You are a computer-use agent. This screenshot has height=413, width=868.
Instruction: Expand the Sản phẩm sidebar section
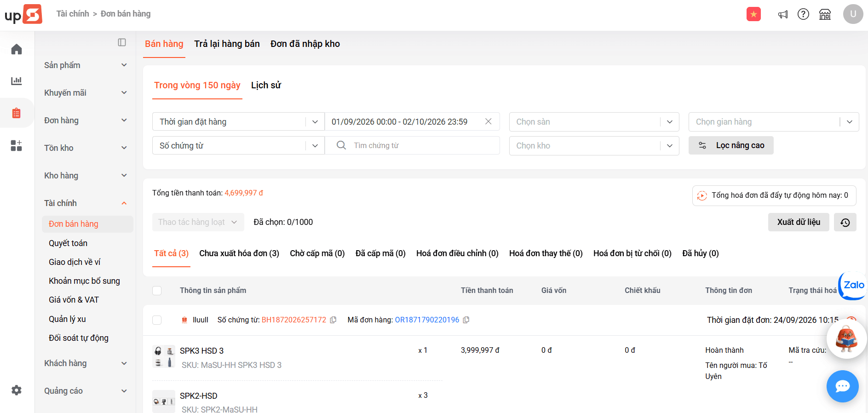click(86, 65)
